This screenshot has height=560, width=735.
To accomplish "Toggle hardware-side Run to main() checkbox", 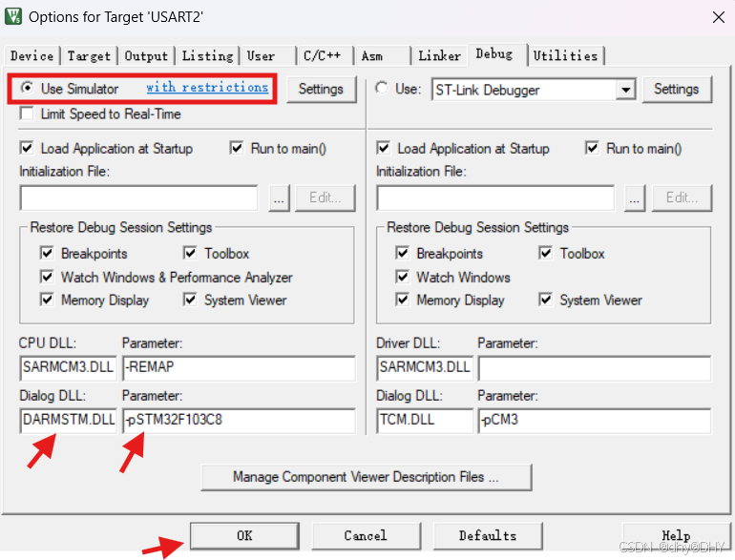I will pos(592,148).
